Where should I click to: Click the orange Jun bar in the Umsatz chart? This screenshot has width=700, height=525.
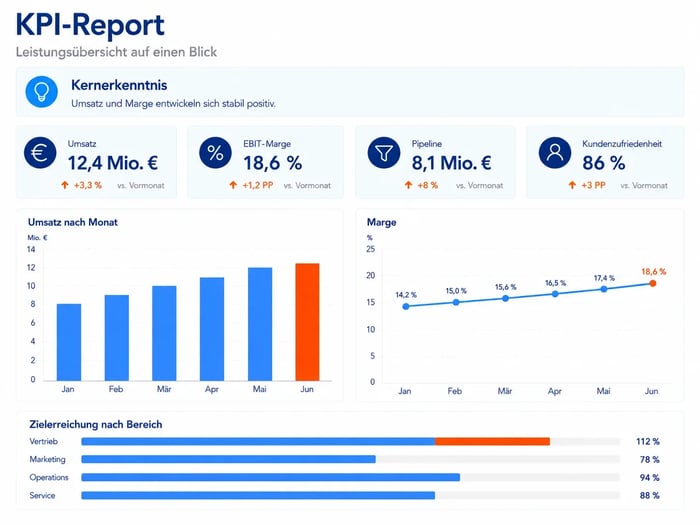pyautogui.click(x=308, y=322)
